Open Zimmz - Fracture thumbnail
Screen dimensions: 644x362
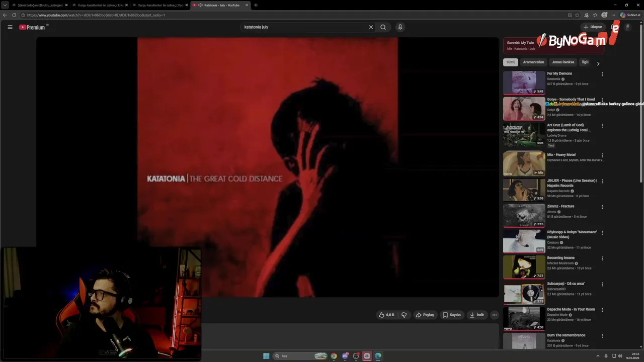pyautogui.click(x=524, y=215)
